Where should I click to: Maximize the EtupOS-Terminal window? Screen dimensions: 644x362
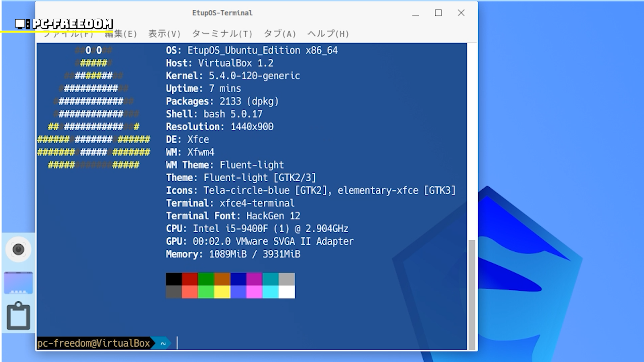click(438, 13)
